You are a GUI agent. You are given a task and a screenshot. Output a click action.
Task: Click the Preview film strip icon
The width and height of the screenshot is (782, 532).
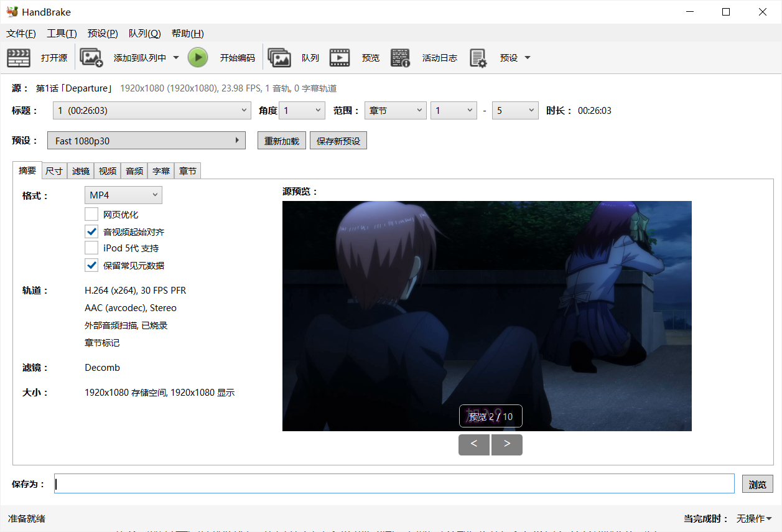click(340, 58)
